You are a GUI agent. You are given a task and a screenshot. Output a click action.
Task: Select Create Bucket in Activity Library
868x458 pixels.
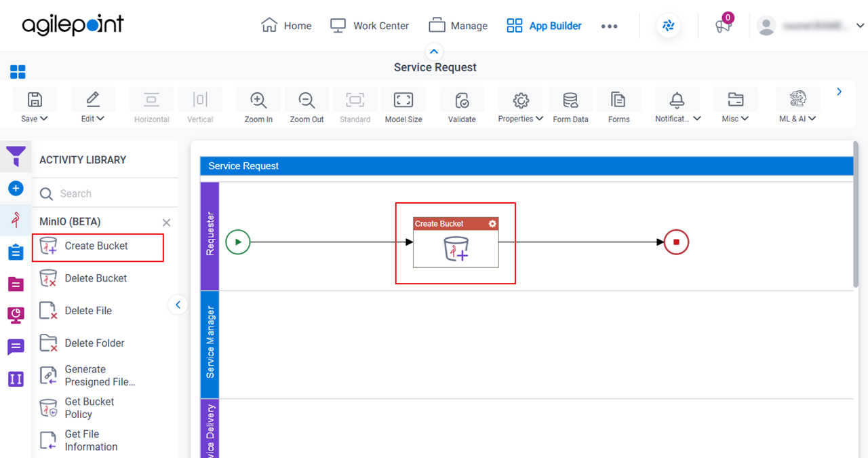tap(98, 246)
